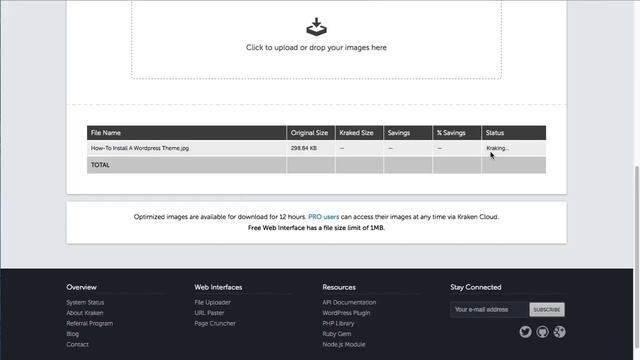The image size is (640, 360).
Task: Click the Kraked Size column header
Action: (359, 133)
